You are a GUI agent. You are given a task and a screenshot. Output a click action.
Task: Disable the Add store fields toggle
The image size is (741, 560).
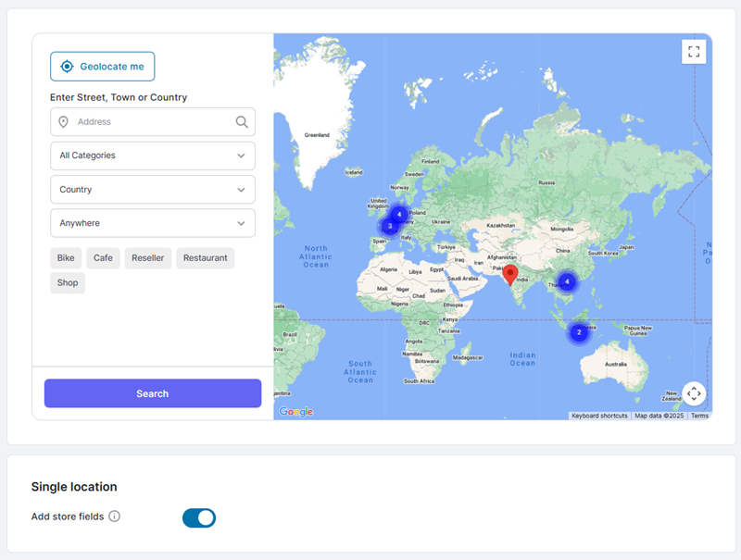(x=199, y=517)
